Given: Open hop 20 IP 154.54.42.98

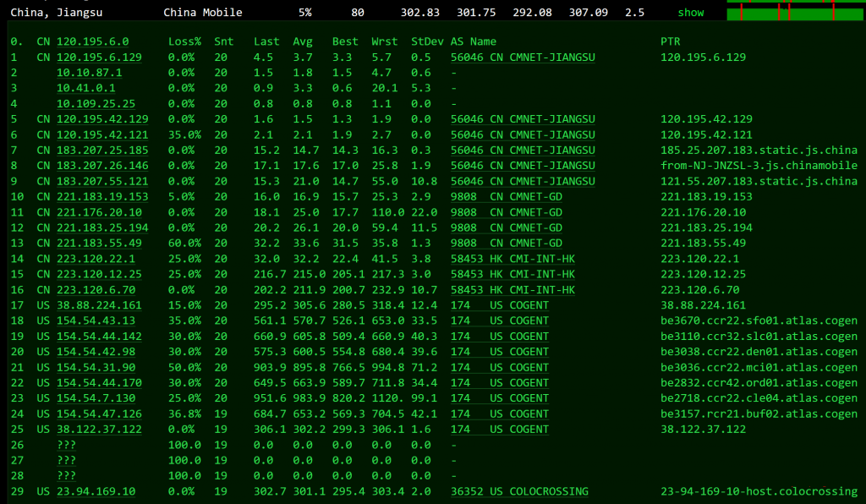Looking at the screenshot, I should pos(96,352).
